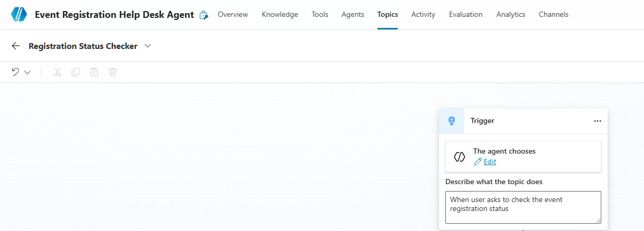Select the Analytics tab
The image size is (644, 231).
511,15
